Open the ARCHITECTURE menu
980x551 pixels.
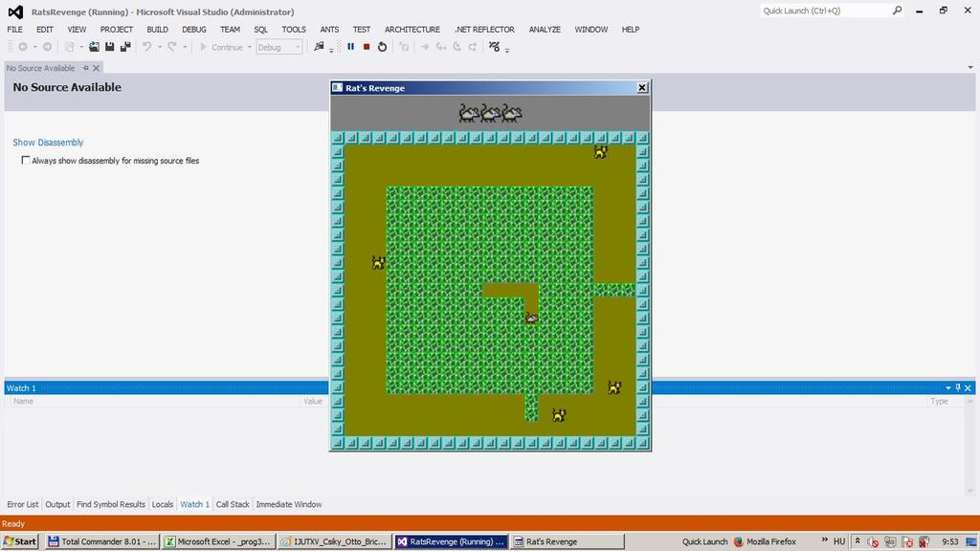pyautogui.click(x=412, y=30)
